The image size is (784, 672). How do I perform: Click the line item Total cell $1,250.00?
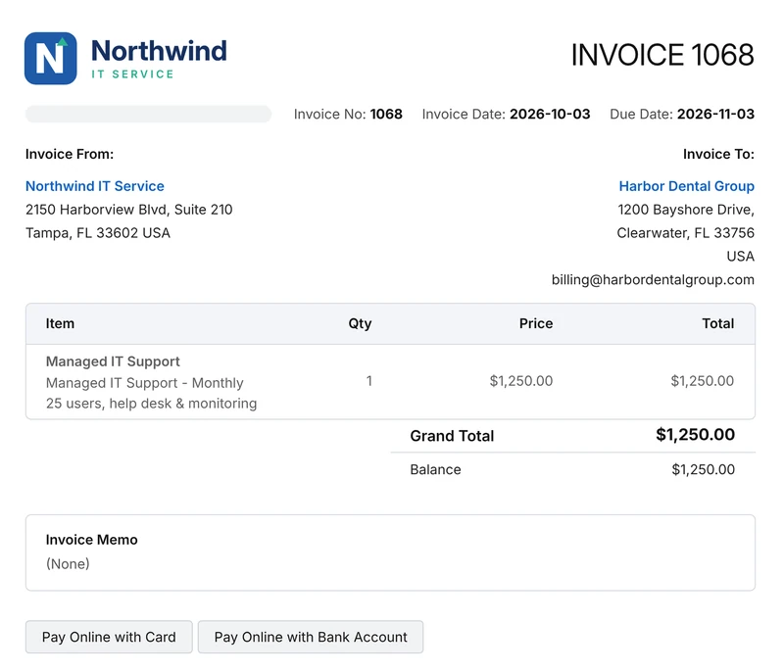pyautogui.click(x=703, y=381)
